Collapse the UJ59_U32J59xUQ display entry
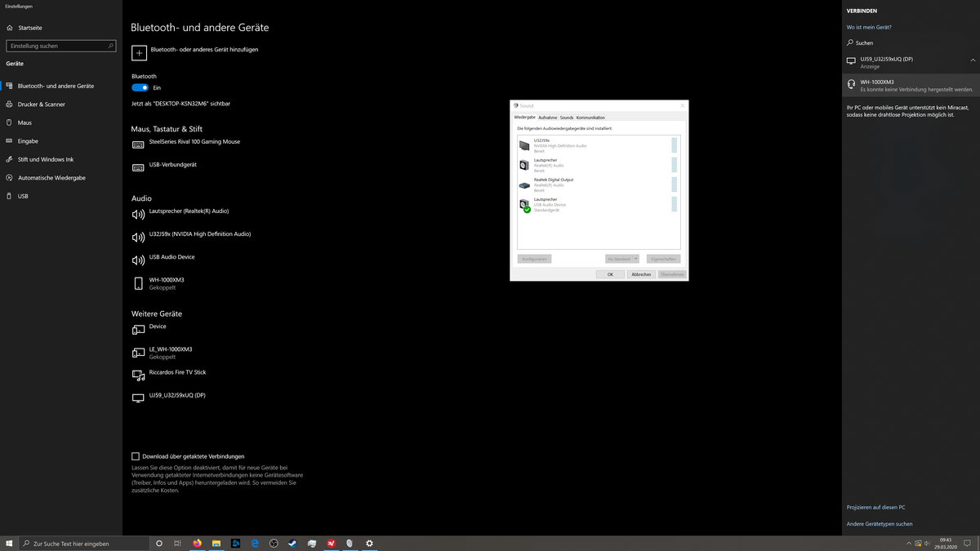 [x=972, y=60]
